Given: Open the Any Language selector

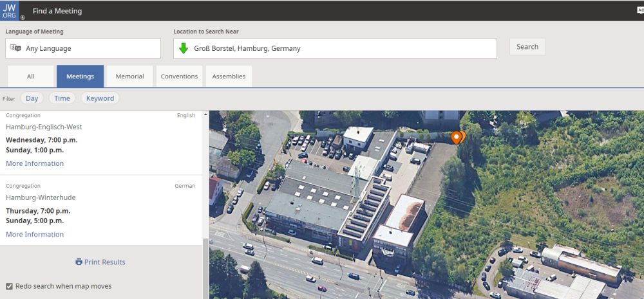Looking at the screenshot, I should click(x=84, y=48).
